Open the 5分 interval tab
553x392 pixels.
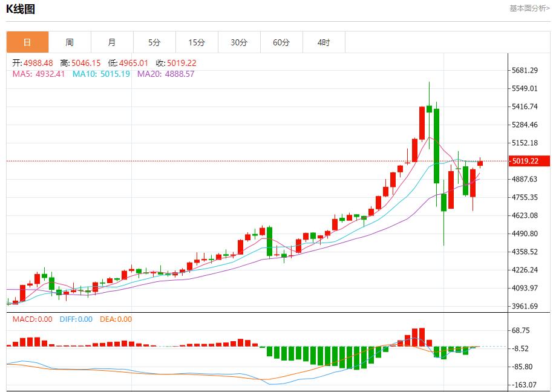click(154, 42)
